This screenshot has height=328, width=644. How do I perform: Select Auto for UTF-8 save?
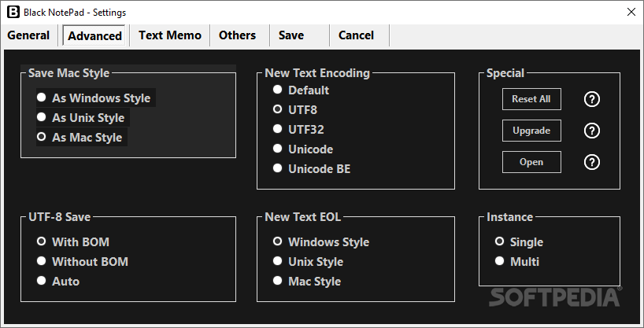[x=58, y=282]
